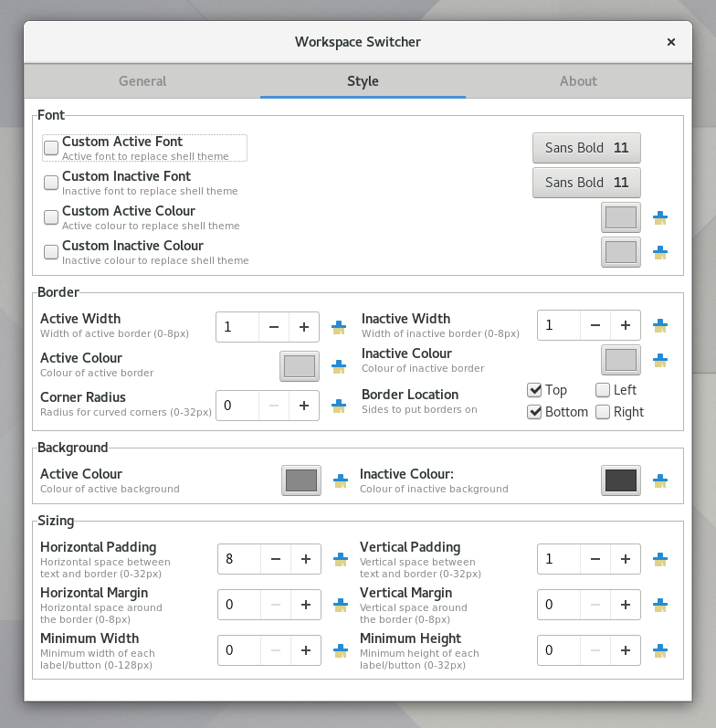716x728 pixels.
Task: Increase Minimum Width value
Action: tap(306, 650)
